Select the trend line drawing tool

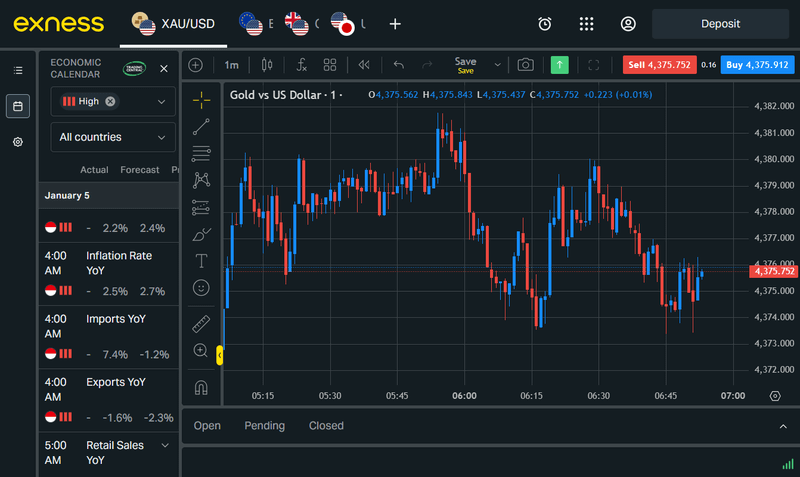[x=201, y=126]
